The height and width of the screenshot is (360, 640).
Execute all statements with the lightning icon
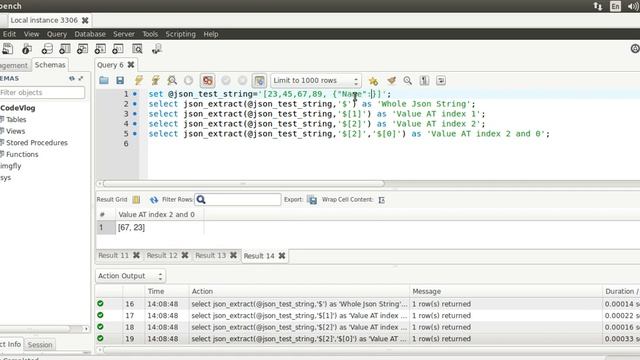[139, 80]
